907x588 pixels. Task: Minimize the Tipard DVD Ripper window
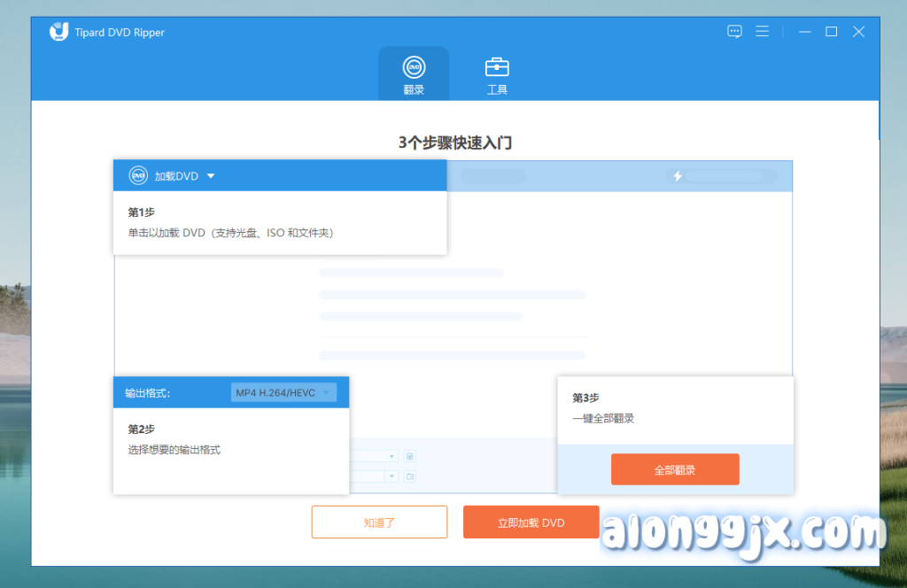pos(804,32)
